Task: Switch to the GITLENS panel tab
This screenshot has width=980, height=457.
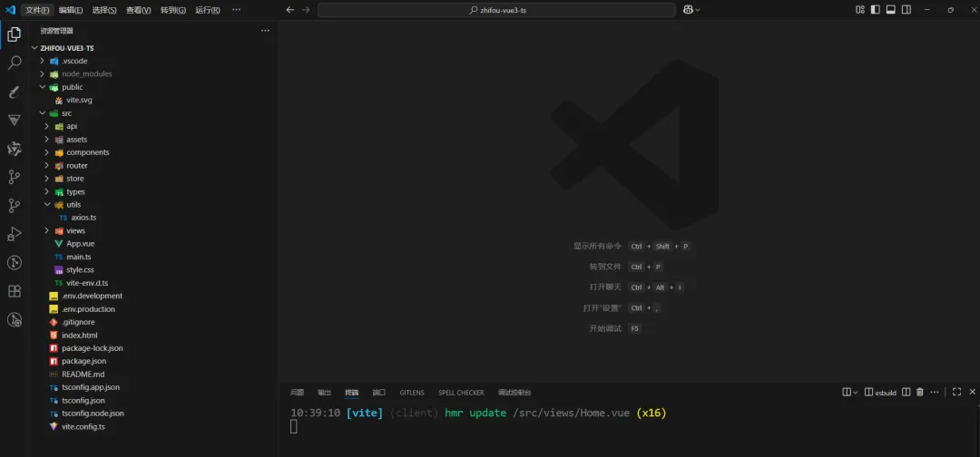Action: pos(411,393)
